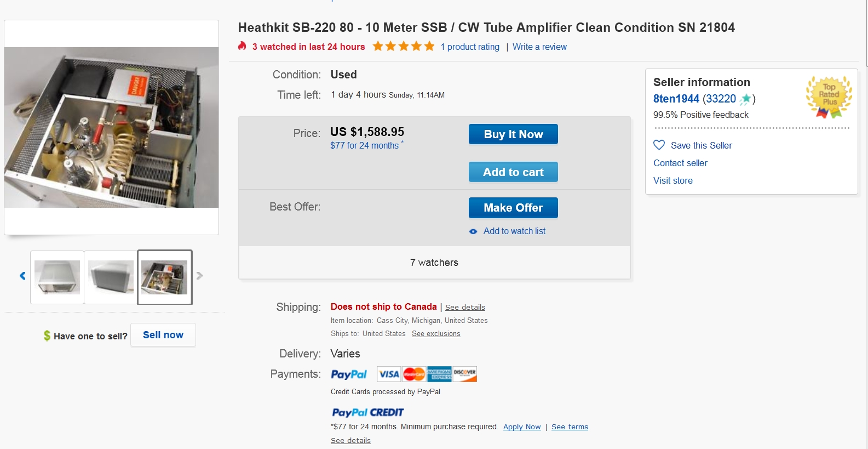Click the Visit store link
The image size is (868, 449).
(672, 180)
